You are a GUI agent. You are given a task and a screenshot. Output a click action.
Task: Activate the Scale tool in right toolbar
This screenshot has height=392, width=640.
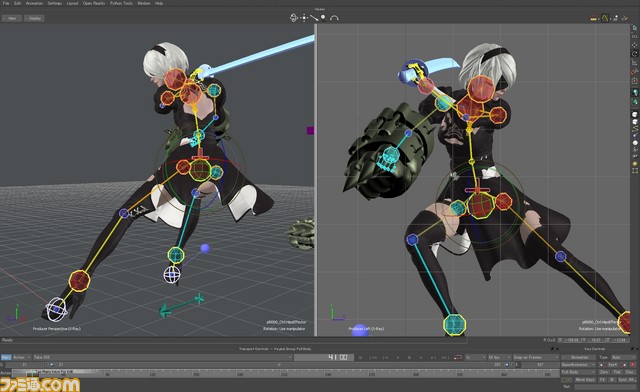tap(634, 63)
